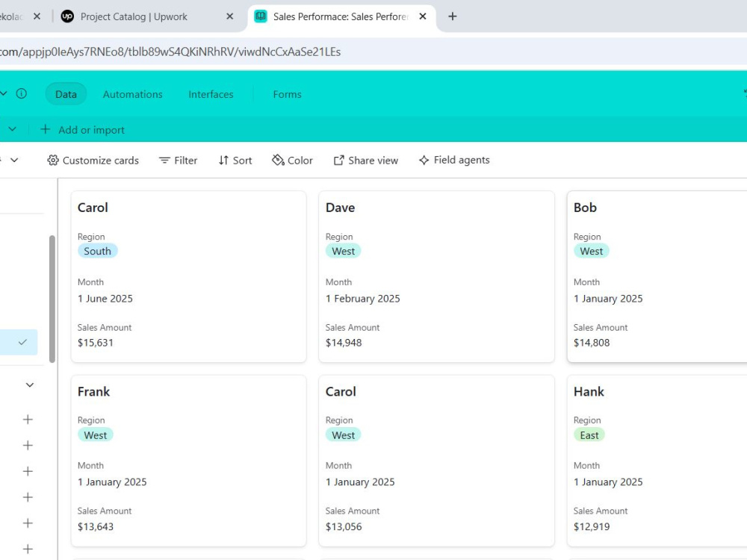The width and height of the screenshot is (747, 560).
Task: Open the Color options
Action: 293,161
